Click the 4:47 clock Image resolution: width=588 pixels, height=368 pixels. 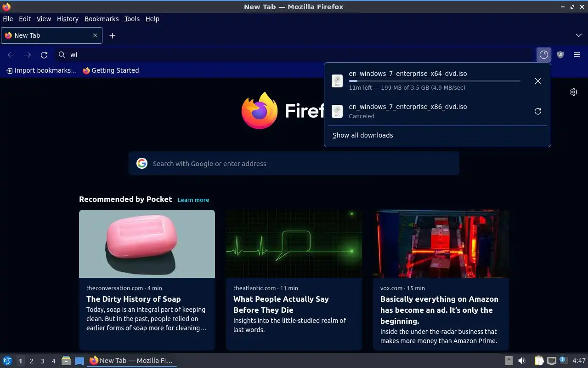(x=579, y=361)
